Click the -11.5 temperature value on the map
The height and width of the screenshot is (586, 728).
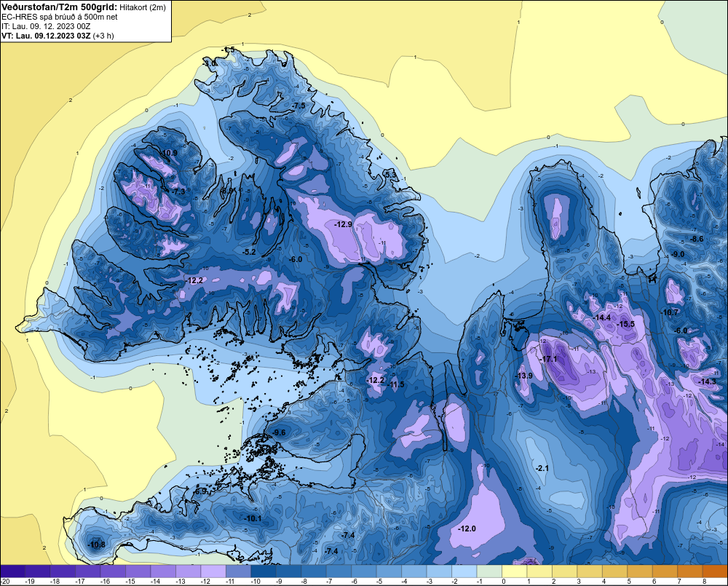coord(395,384)
